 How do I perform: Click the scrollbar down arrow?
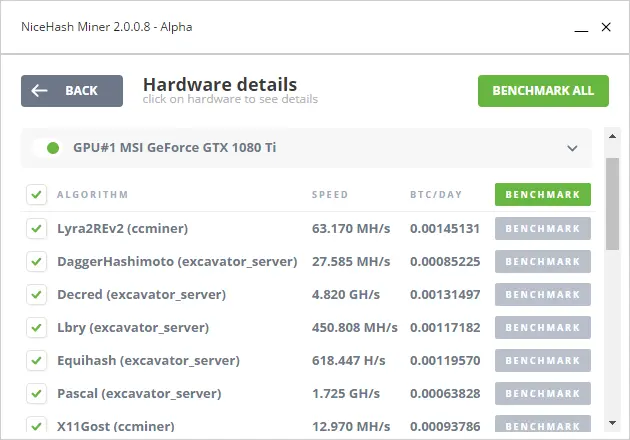[612, 423]
